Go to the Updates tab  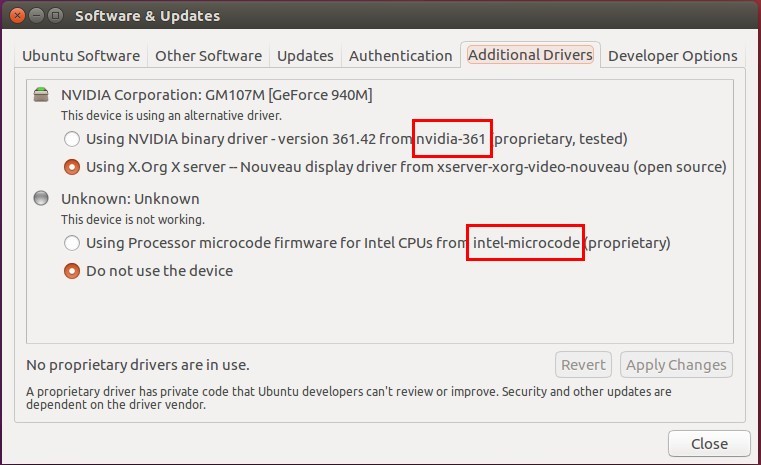pyautogui.click(x=305, y=56)
